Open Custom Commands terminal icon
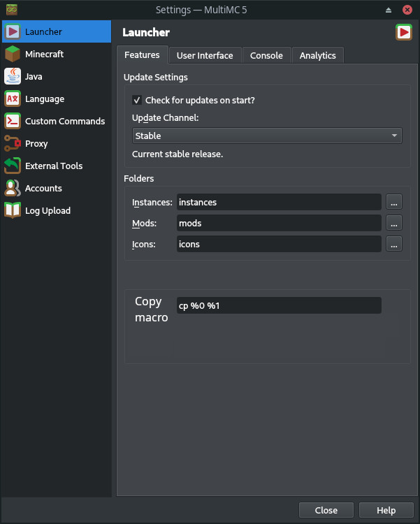This screenshot has height=524, width=420. (x=13, y=122)
